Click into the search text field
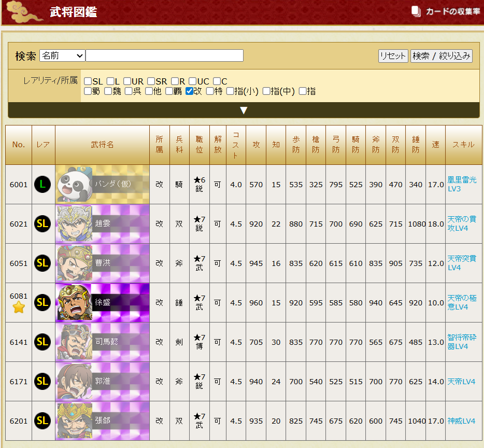The width and height of the screenshot is (484, 448). click(164, 55)
